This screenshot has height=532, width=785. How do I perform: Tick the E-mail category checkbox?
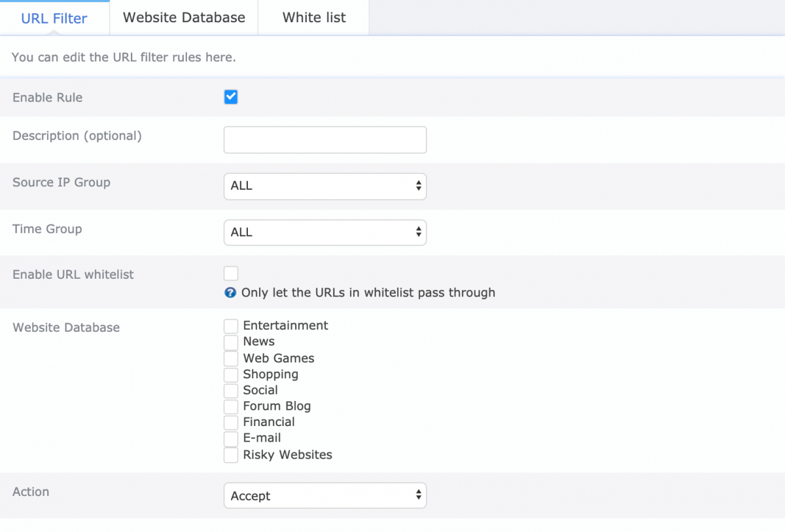[231, 438]
